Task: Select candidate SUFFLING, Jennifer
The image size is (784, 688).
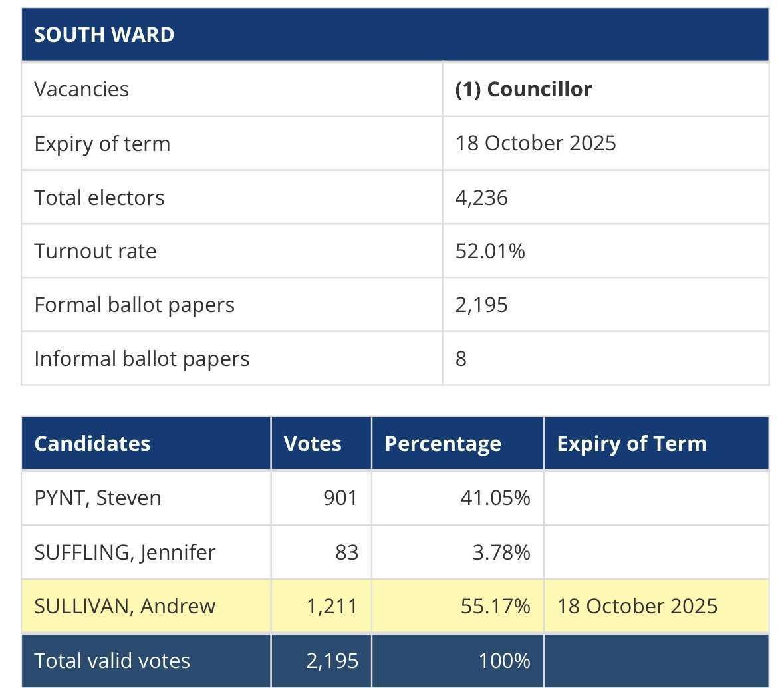Action: tap(124, 552)
